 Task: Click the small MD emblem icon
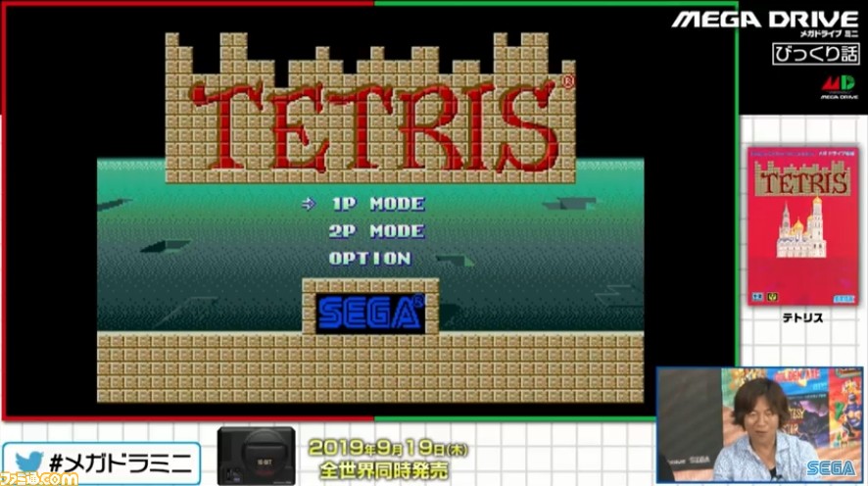click(840, 87)
